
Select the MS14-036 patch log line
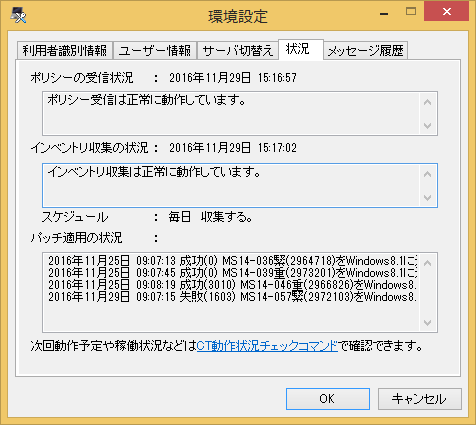(232, 261)
